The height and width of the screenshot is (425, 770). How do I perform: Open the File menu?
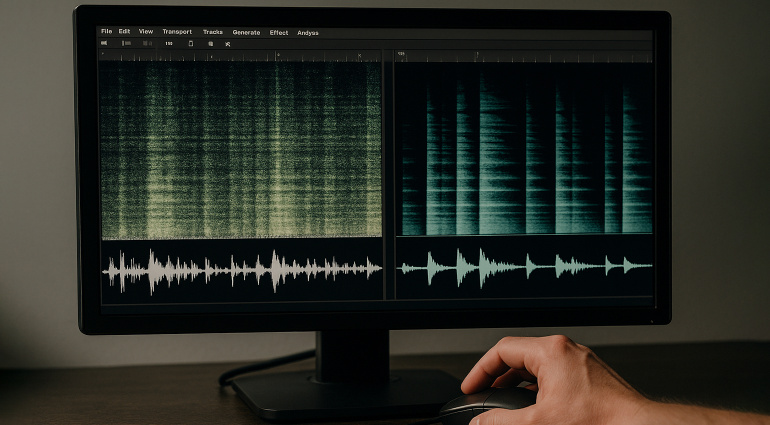pyautogui.click(x=106, y=32)
